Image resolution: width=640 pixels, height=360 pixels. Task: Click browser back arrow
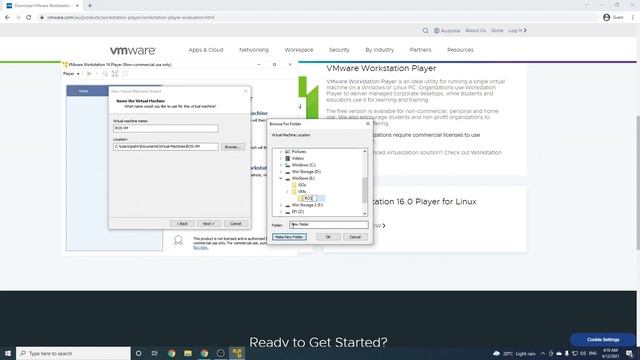tap(7, 18)
